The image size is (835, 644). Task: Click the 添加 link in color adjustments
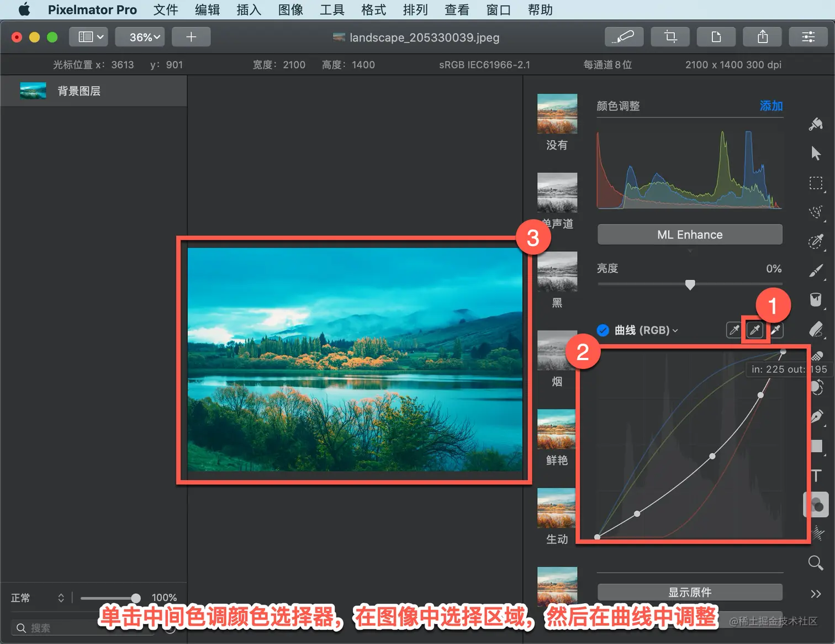click(771, 105)
